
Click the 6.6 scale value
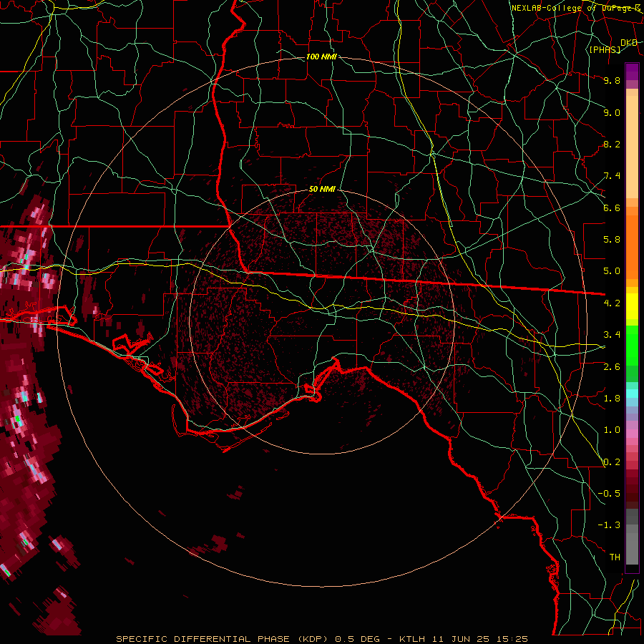(x=612, y=208)
